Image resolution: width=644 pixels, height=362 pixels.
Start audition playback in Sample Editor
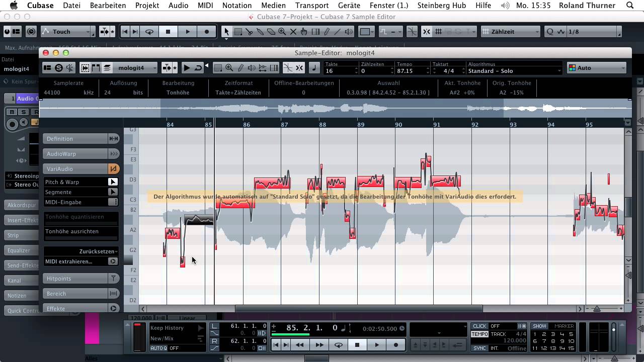(x=187, y=68)
